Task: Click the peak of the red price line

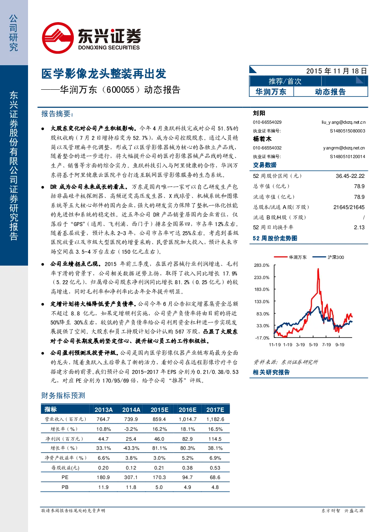Action: coord(318,270)
